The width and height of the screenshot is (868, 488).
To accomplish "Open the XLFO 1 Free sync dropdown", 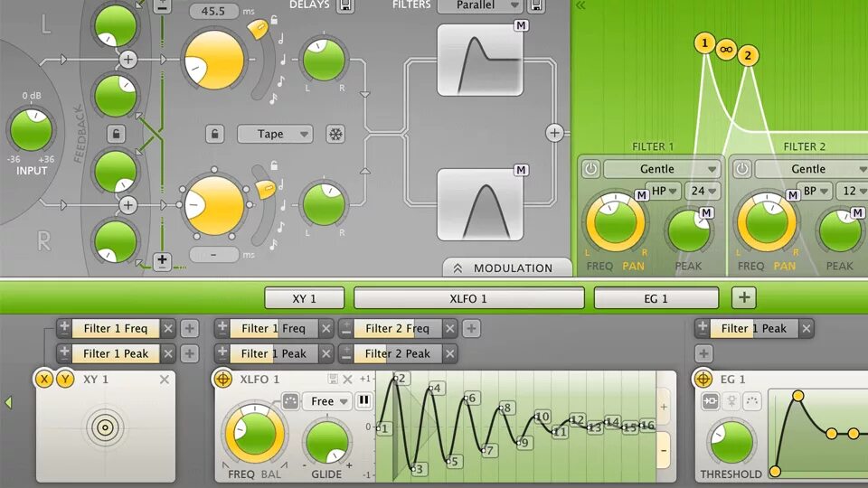I will [x=328, y=401].
